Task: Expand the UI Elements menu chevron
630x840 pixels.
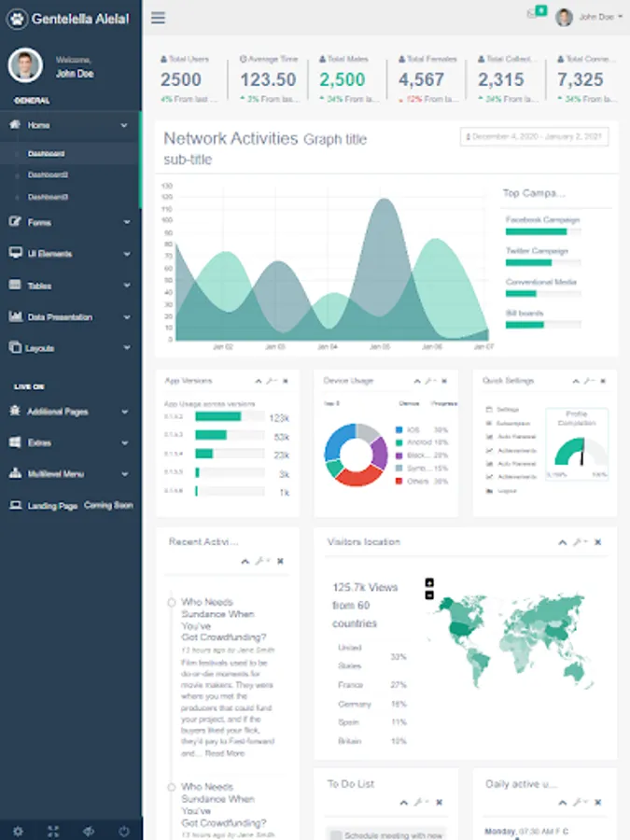Action: [x=126, y=254]
